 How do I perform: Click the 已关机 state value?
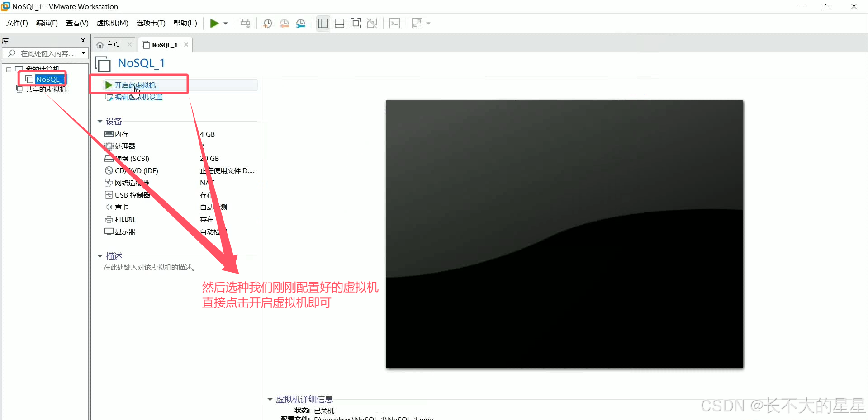[324, 411]
